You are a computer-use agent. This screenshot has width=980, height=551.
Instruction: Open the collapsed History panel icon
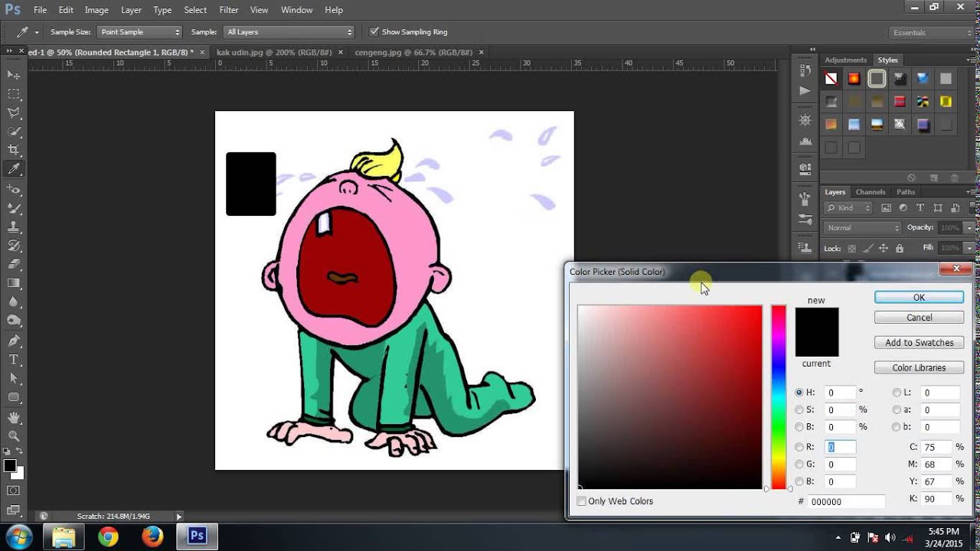(x=805, y=70)
